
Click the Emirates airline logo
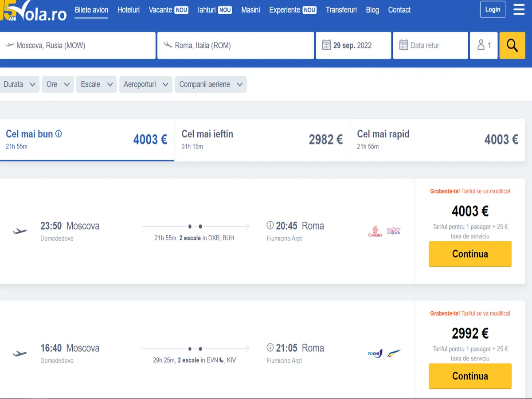coord(375,231)
